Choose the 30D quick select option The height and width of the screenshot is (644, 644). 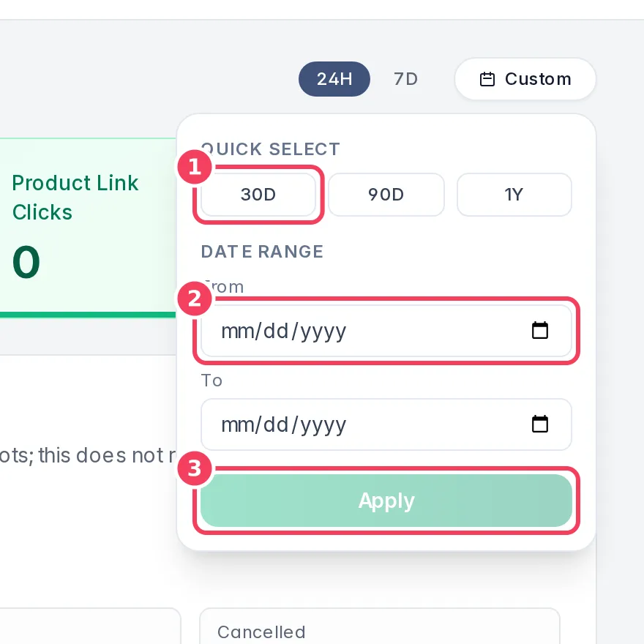click(x=258, y=195)
